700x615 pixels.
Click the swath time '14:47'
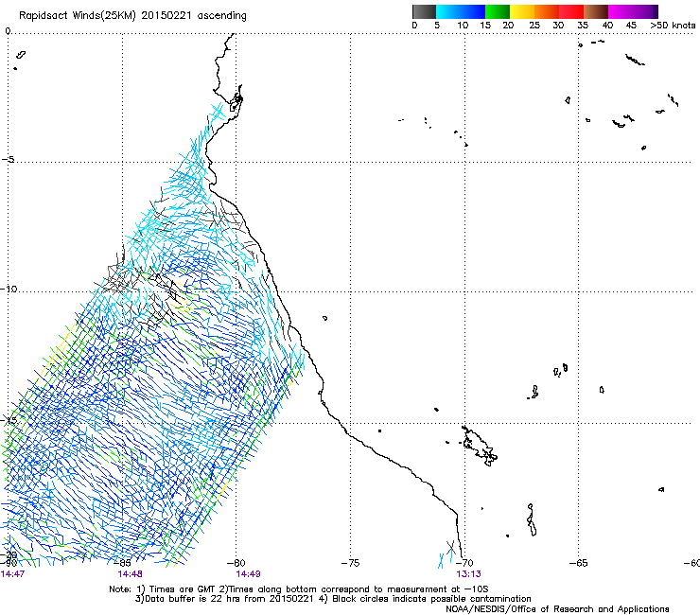tap(12, 574)
